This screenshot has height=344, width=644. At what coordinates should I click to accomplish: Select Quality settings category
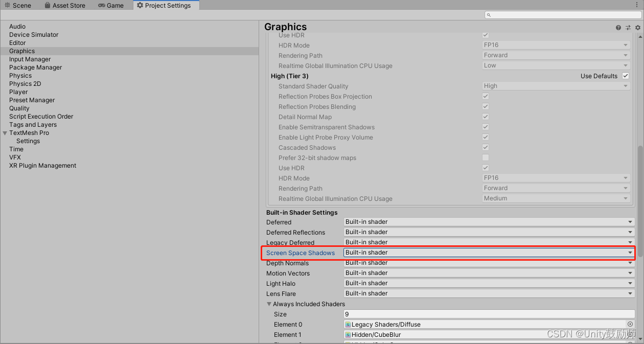coord(19,108)
